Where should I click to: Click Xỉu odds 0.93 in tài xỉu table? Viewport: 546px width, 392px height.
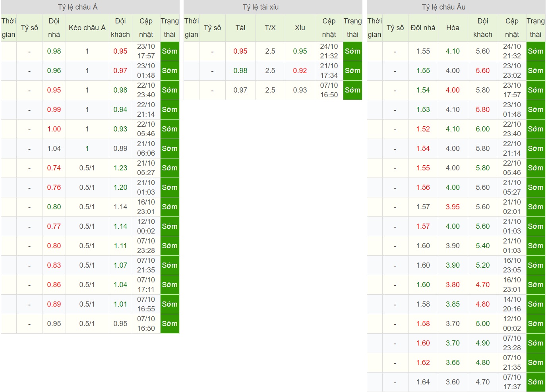click(x=300, y=90)
